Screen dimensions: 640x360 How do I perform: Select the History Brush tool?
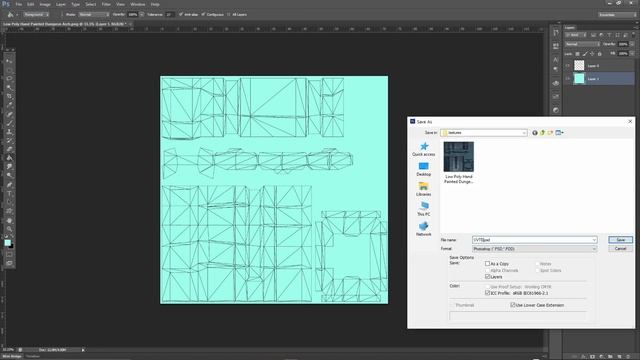point(9,141)
